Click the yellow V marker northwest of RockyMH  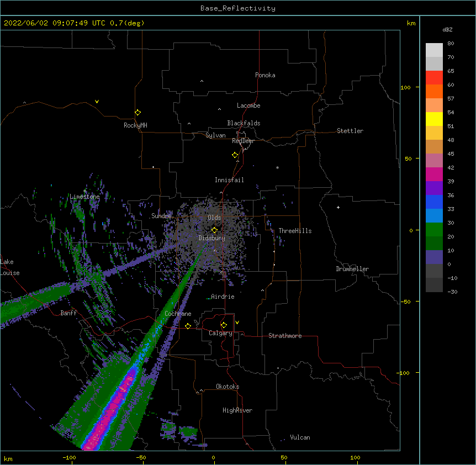click(97, 102)
